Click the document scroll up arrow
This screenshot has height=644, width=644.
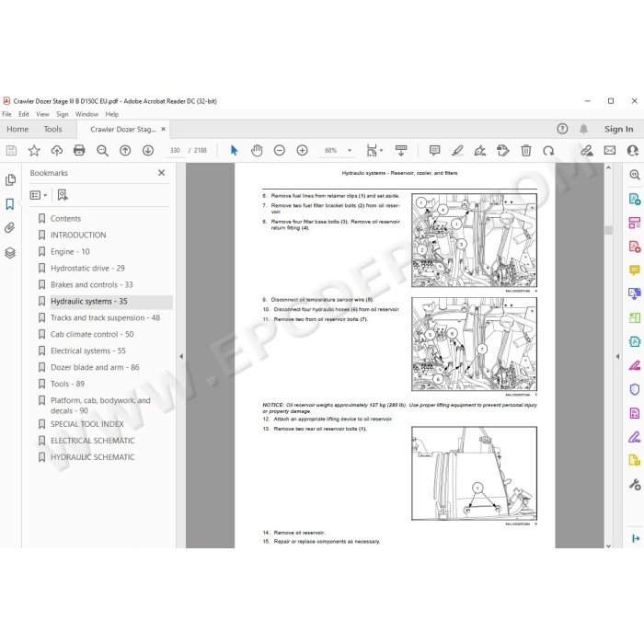(x=608, y=167)
